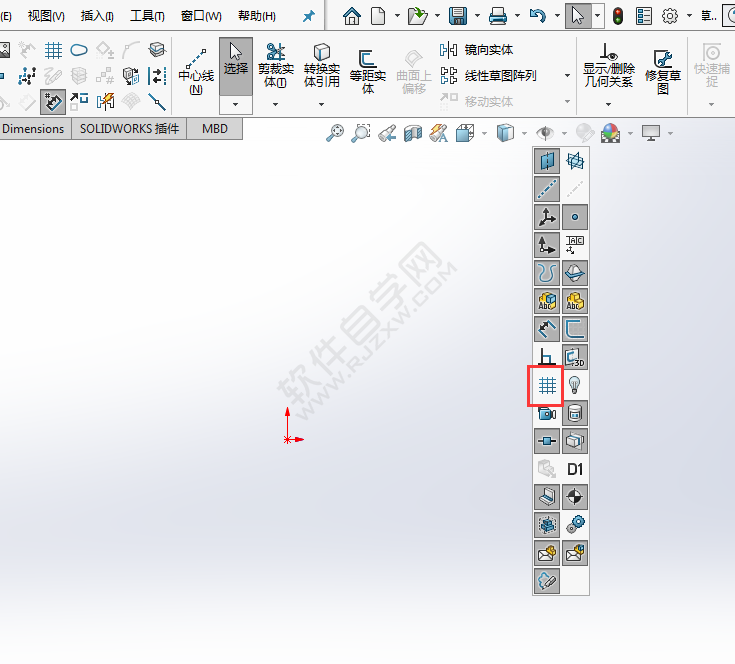The width and height of the screenshot is (735, 664).
Task: Toggle View Lights bulb icon in flyout
Action: [x=575, y=386]
